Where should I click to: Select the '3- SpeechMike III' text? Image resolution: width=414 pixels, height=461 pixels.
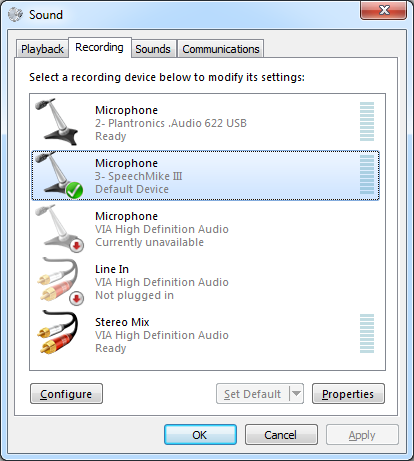(x=139, y=176)
